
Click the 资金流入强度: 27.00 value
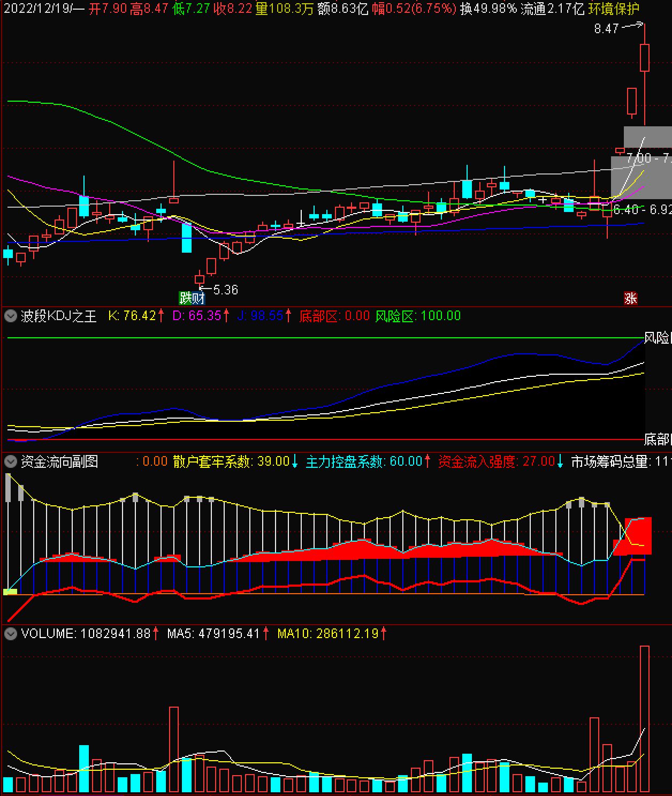click(501, 461)
